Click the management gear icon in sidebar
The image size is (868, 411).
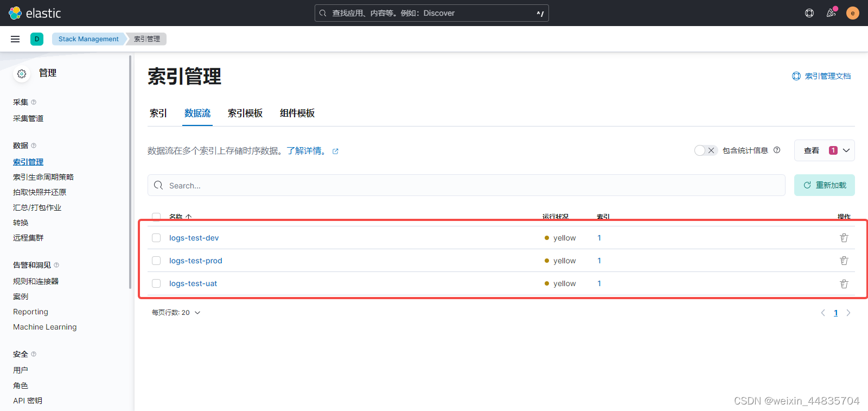click(x=22, y=74)
